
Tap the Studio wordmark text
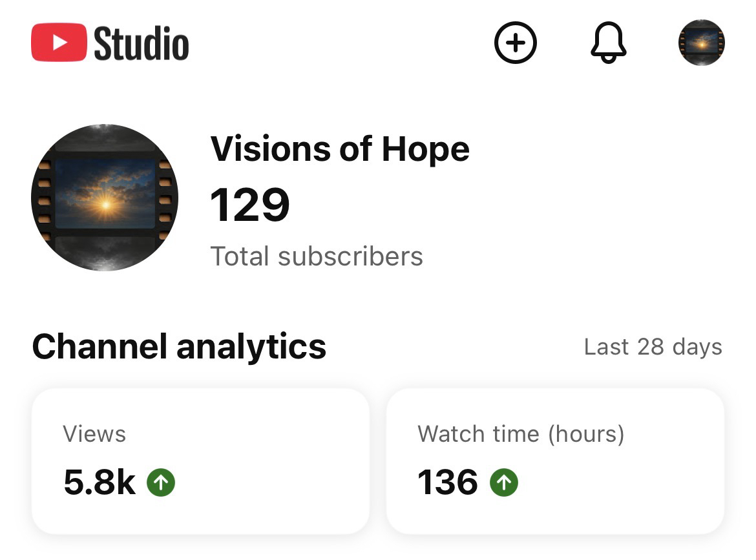point(142,43)
